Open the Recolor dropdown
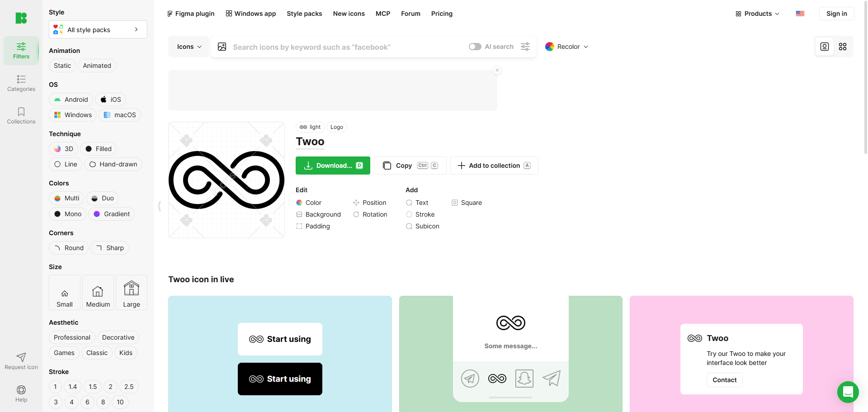 coord(567,47)
